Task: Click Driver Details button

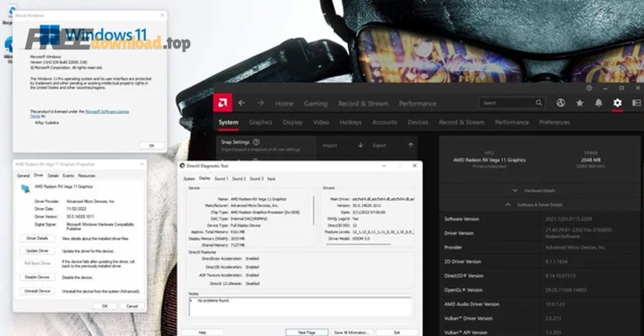Action: (x=37, y=239)
